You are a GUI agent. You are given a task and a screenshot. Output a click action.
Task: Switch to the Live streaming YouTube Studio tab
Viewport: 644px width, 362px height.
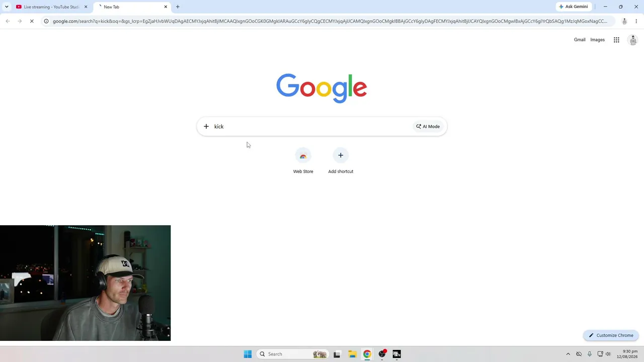52,7
